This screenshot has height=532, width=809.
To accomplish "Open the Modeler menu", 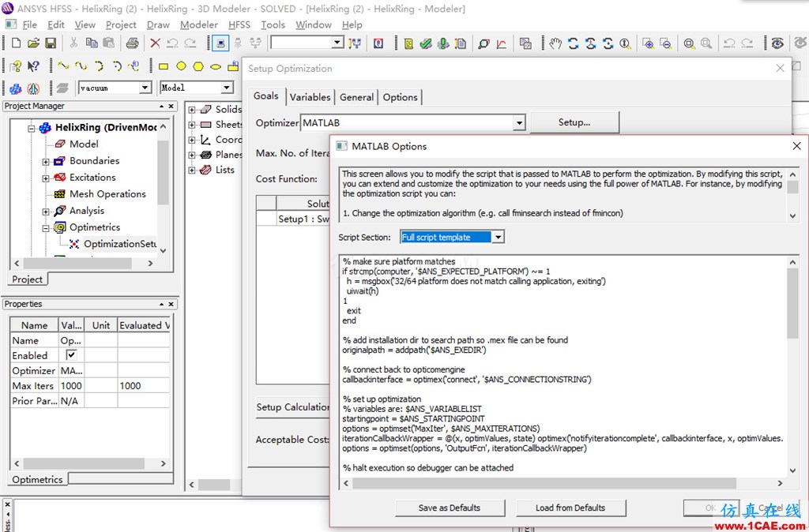I will coord(198,24).
